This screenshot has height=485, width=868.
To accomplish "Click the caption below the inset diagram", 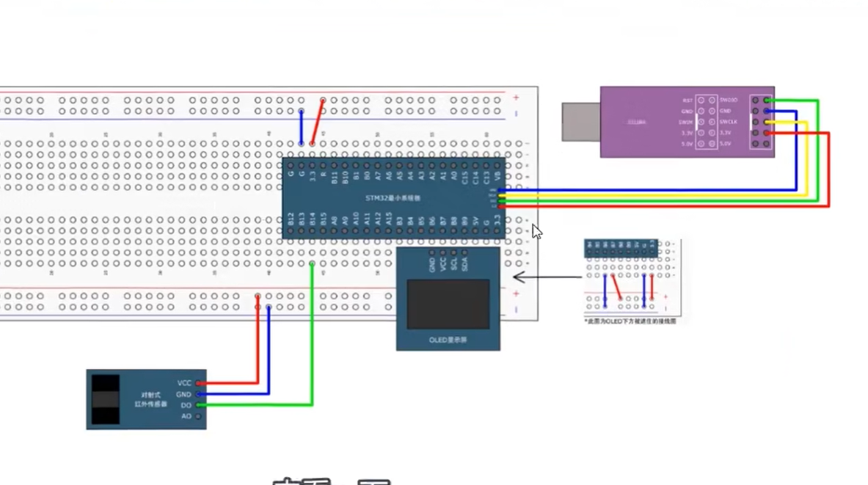I will (x=630, y=321).
